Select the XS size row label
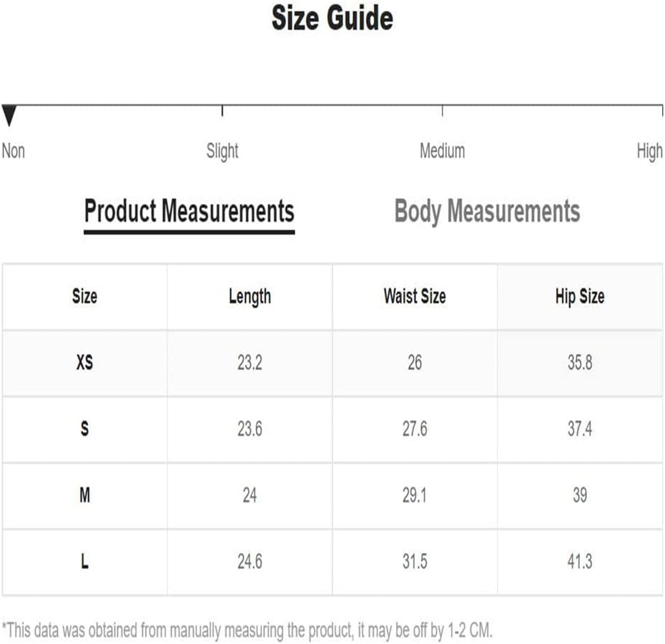 pos(84,363)
